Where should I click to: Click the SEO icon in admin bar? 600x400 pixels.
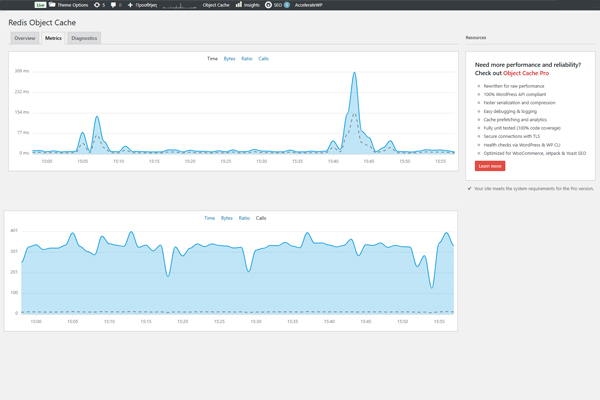[x=268, y=5]
